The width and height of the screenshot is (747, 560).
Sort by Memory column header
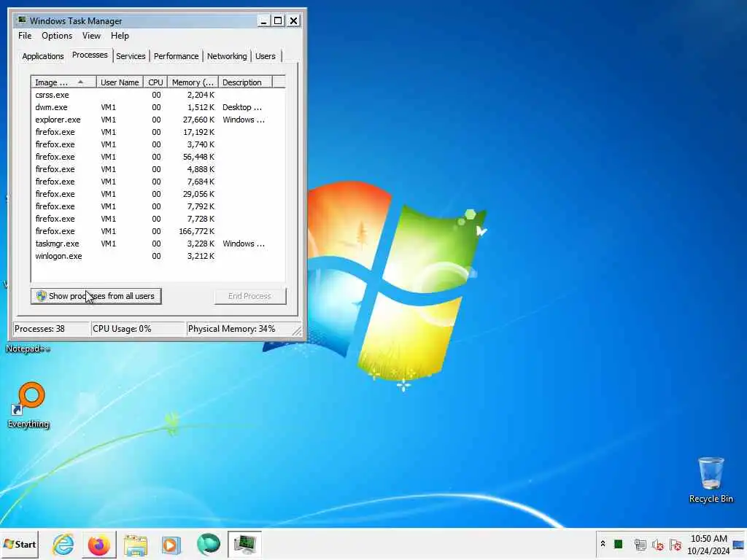pyautogui.click(x=193, y=82)
